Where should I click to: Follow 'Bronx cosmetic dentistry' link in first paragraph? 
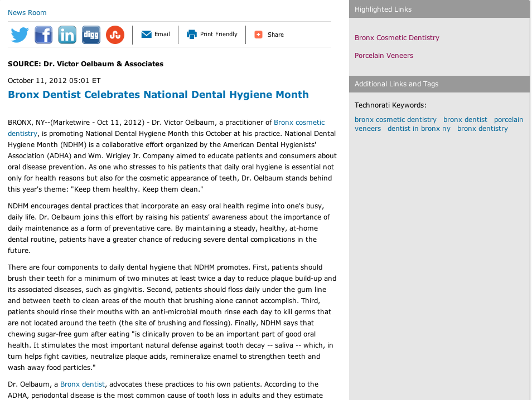point(299,123)
